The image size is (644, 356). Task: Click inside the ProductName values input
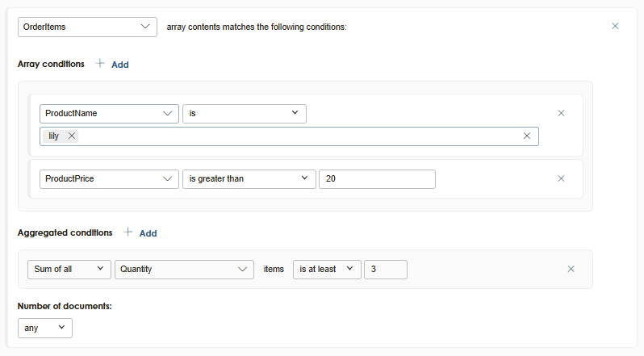(x=299, y=136)
